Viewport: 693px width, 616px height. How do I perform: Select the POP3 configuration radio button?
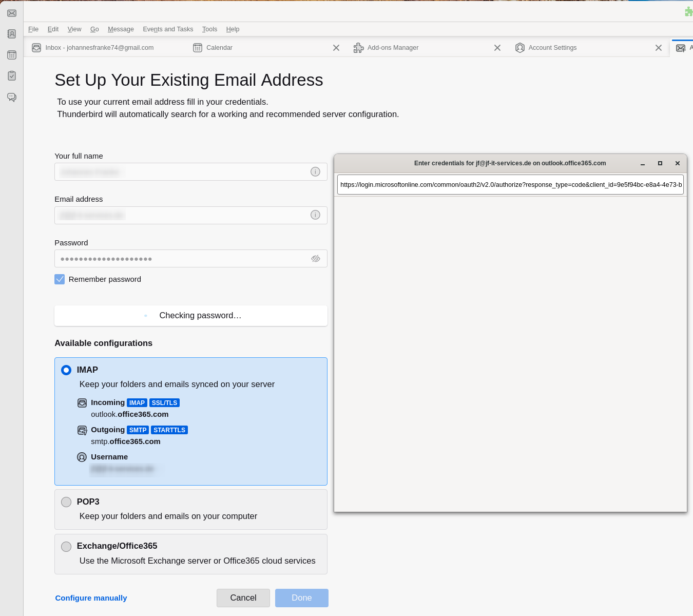click(x=66, y=502)
